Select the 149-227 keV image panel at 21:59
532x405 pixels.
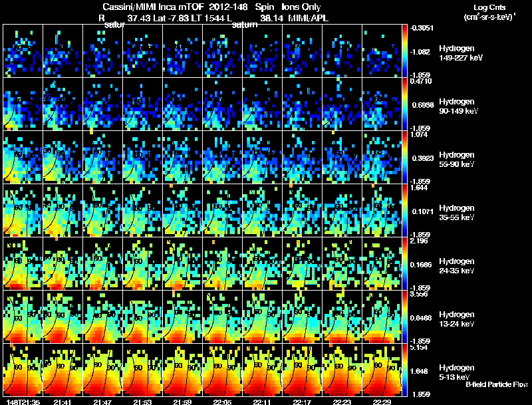coord(182,51)
